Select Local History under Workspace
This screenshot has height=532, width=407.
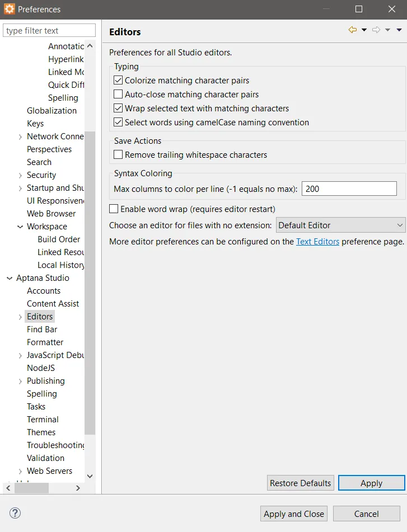[61, 265]
